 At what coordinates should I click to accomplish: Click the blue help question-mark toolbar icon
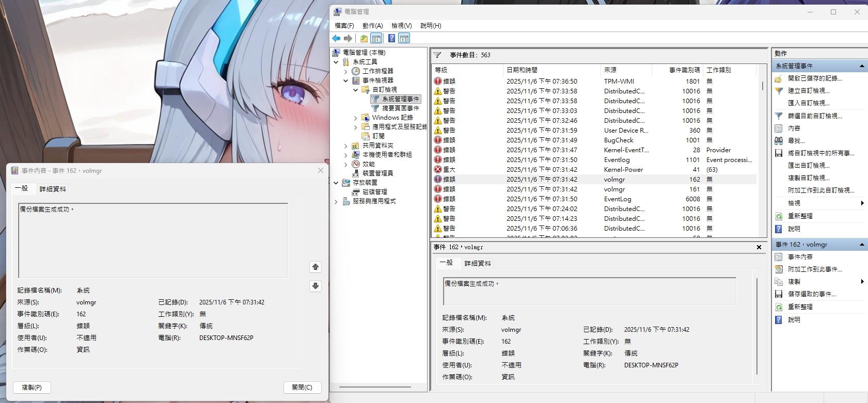click(x=391, y=38)
